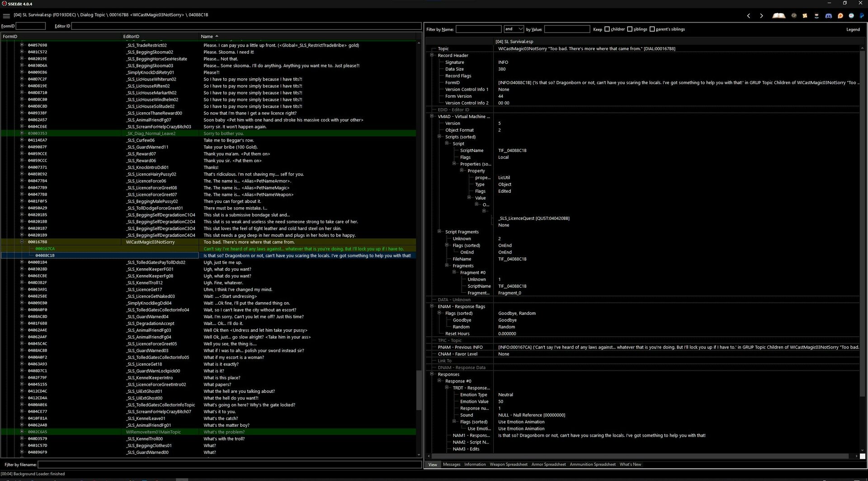Click the PNAM - Previous INFO row
This screenshot has width=868, height=481.
(x=642, y=348)
